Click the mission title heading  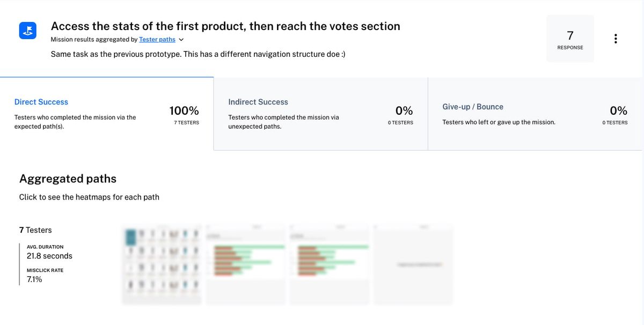point(225,26)
